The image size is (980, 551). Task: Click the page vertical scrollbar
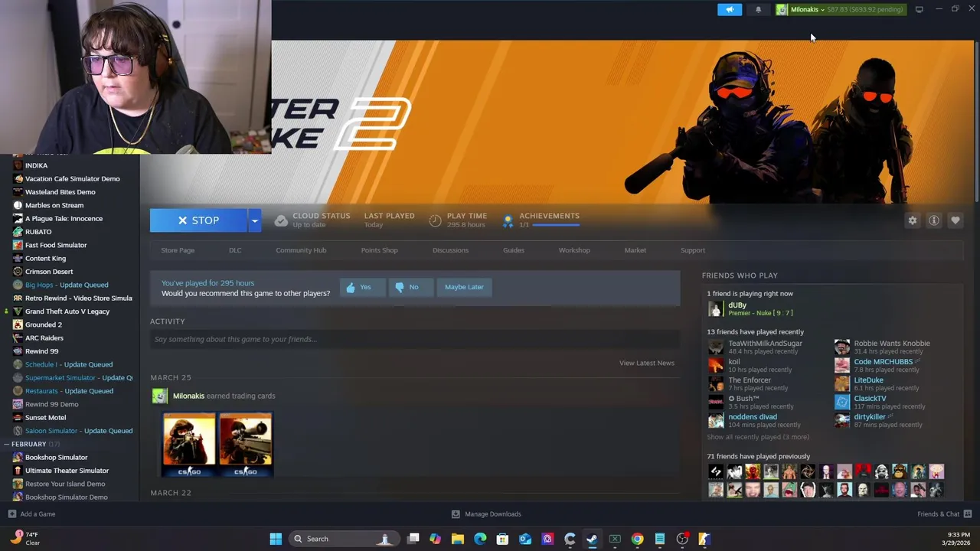(x=976, y=122)
